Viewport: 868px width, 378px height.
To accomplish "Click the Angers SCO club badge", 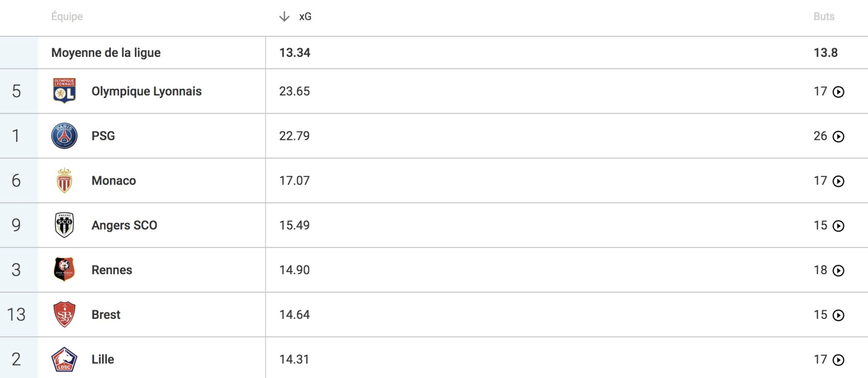I will (64, 225).
